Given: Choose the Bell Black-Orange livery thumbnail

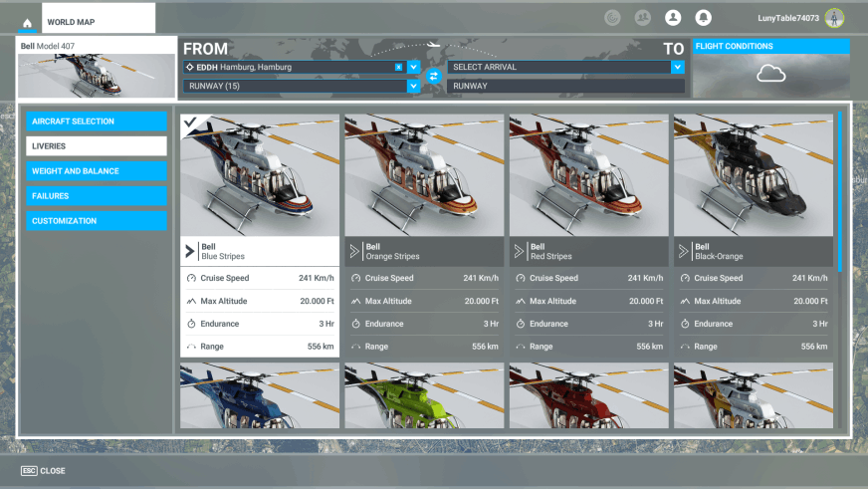Looking at the screenshot, I should [753, 175].
